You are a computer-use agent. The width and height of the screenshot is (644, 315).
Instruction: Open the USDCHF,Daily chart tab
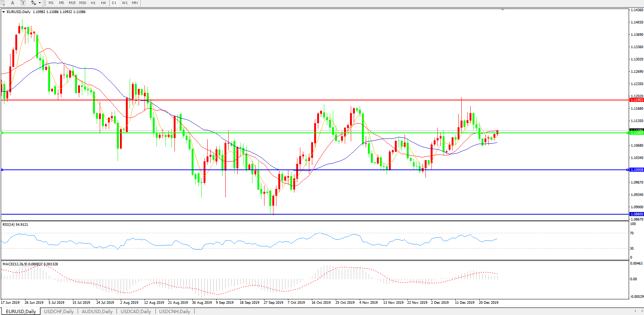tap(59, 311)
